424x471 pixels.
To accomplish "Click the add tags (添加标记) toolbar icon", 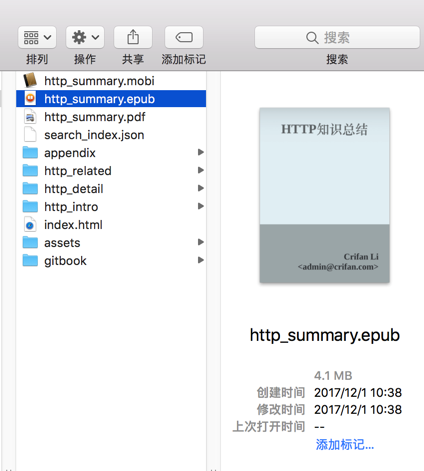I will [184, 37].
